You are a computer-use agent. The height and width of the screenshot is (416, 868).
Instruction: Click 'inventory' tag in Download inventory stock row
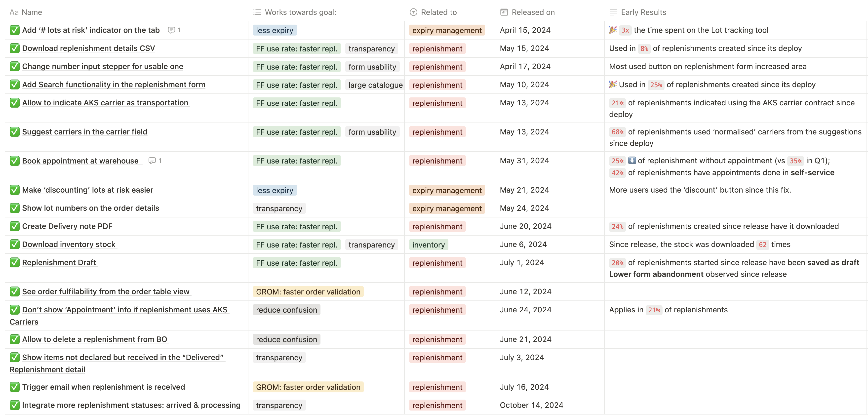[429, 245]
